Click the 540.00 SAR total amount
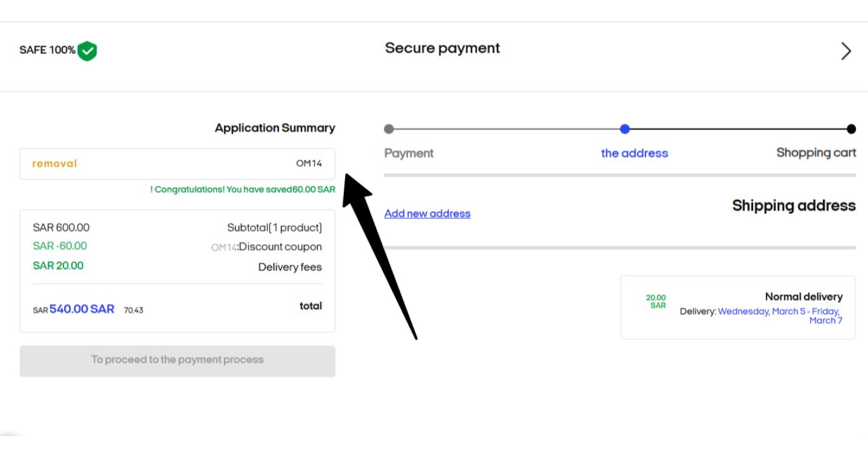 click(x=82, y=309)
